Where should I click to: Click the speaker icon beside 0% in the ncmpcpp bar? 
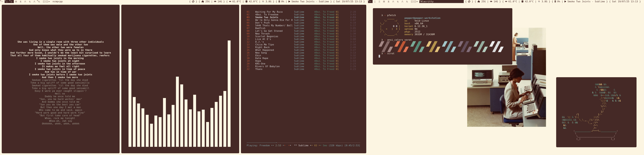279,1
